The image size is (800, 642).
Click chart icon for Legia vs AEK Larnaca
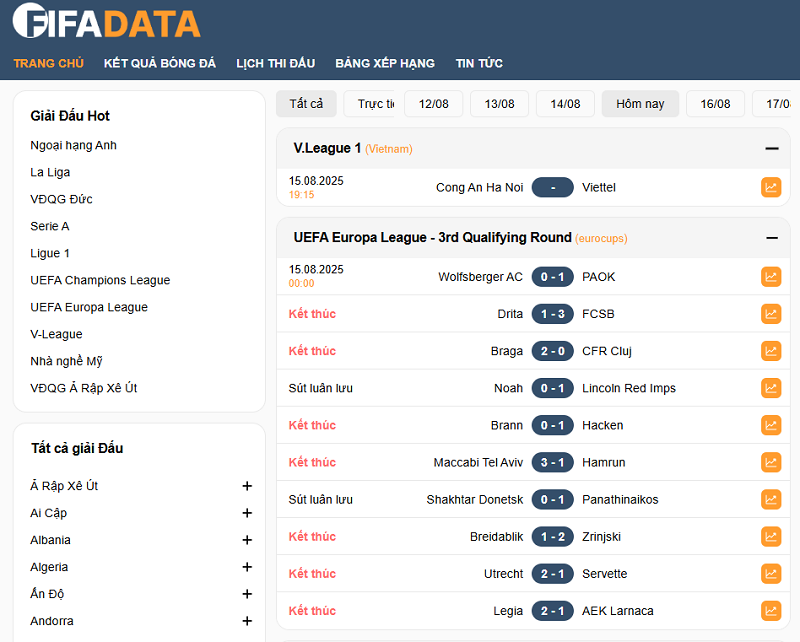pyautogui.click(x=770, y=610)
